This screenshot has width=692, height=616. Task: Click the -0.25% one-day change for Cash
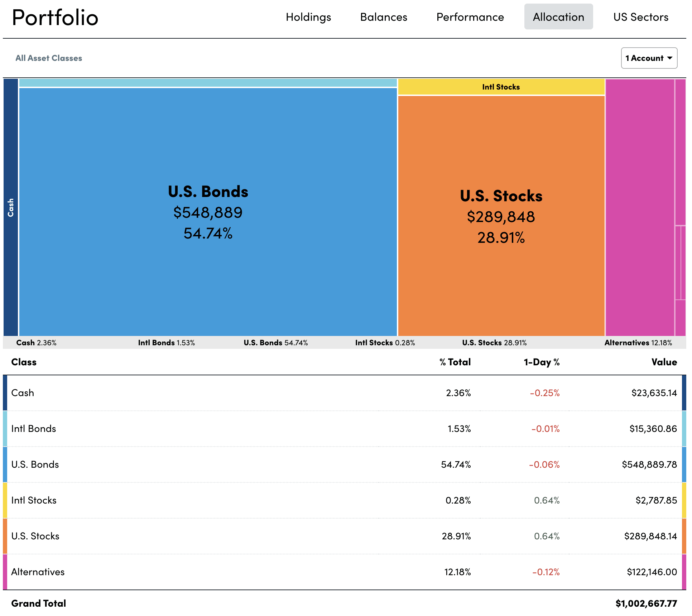click(545, 393)
